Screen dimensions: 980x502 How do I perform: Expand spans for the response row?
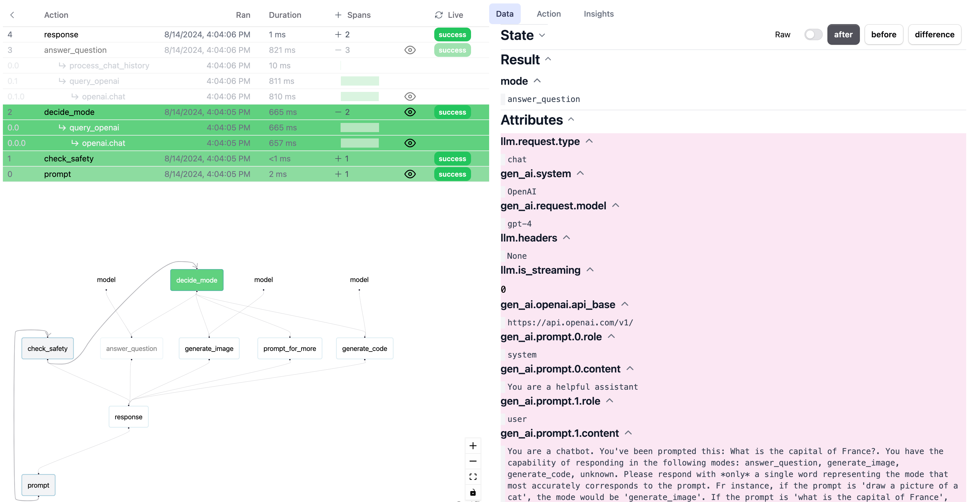338,35
